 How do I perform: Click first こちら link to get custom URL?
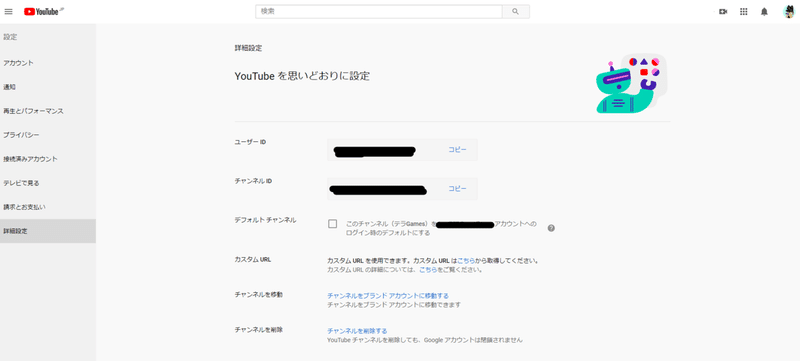tap(466, 261)
